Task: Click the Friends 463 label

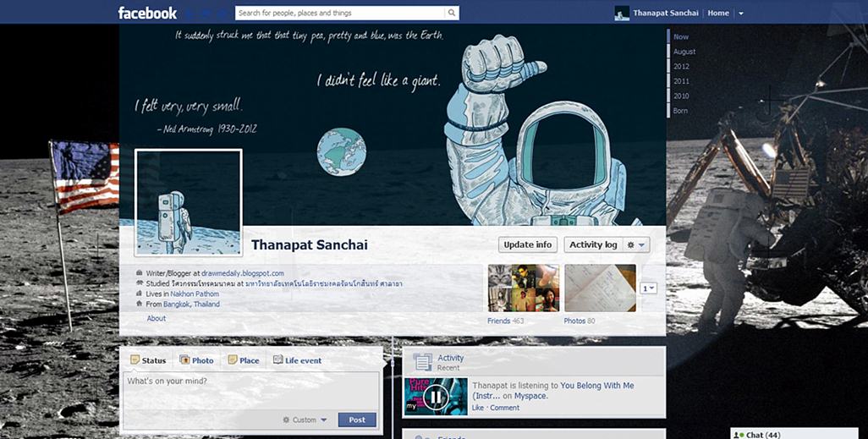Action: coord(505,321)
